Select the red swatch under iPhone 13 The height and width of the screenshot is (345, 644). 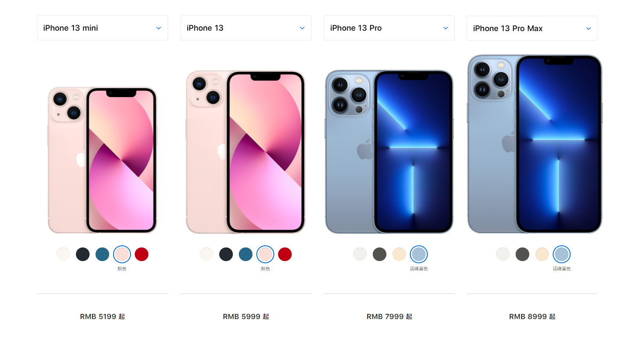pos(285,254)
